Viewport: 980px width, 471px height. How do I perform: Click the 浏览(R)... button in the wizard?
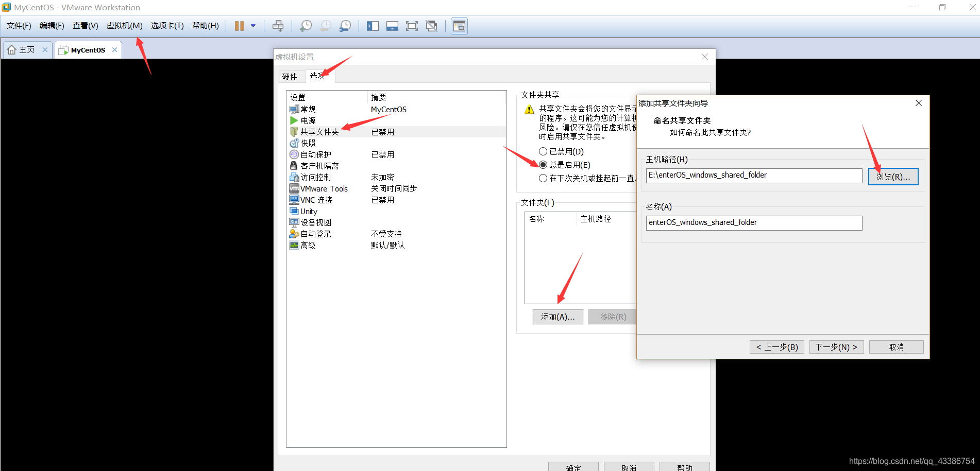point(893,177)
